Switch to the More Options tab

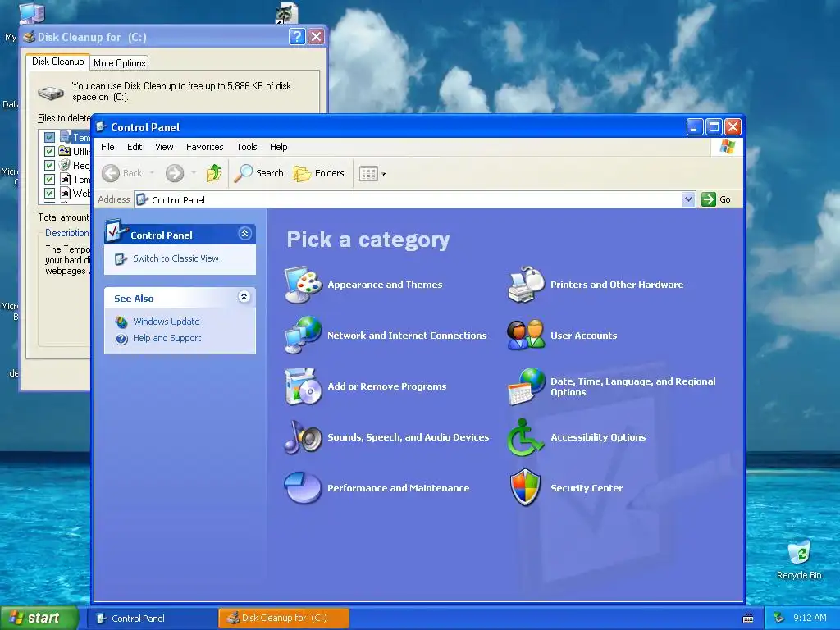(x=120, y=63)
